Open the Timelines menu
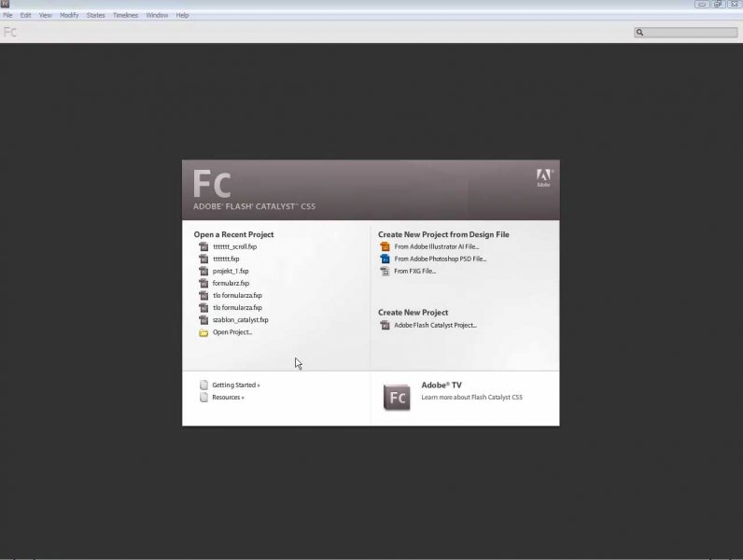This screenshot has height=560, width=743. [x=125, y=16]
